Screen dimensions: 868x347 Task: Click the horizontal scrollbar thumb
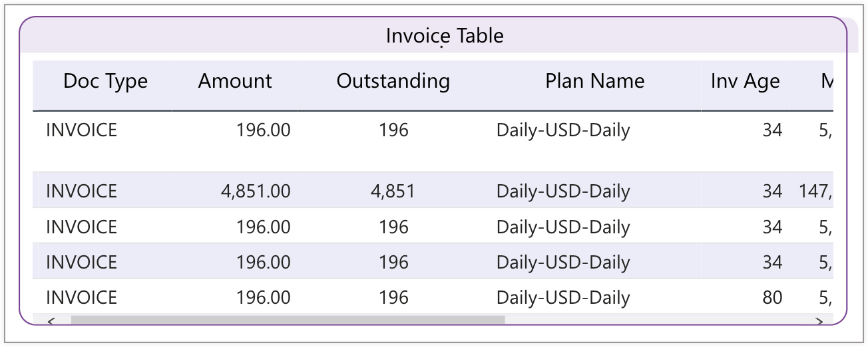point(288,320)
